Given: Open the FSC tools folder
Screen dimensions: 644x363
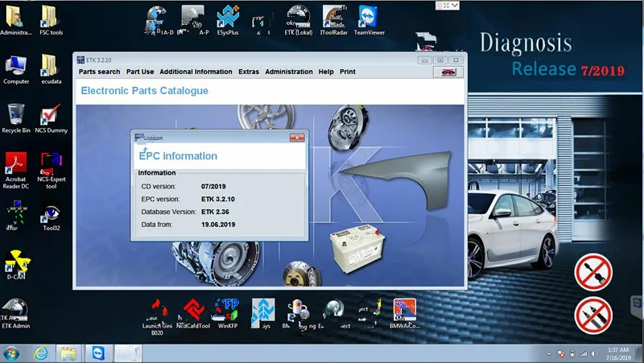Looking at the screenshot, I should tap(51, 21).
